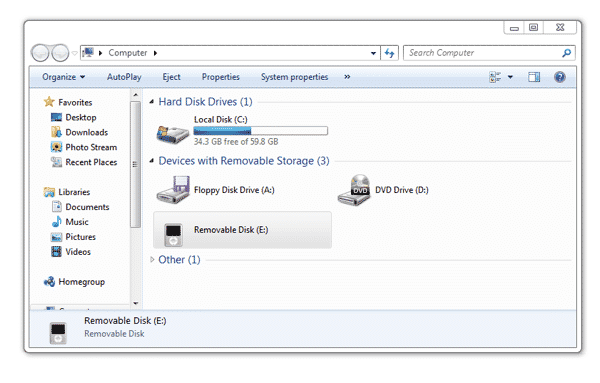The height and width of the screenshot is (383, 600).
Task: Open the Organize menu
Action: (x=64, y=77)
